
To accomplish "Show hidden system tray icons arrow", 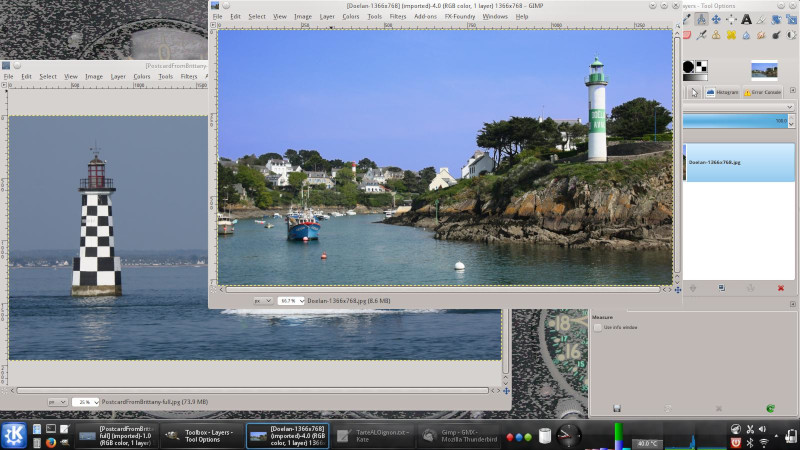I will (x=776, y=436).
